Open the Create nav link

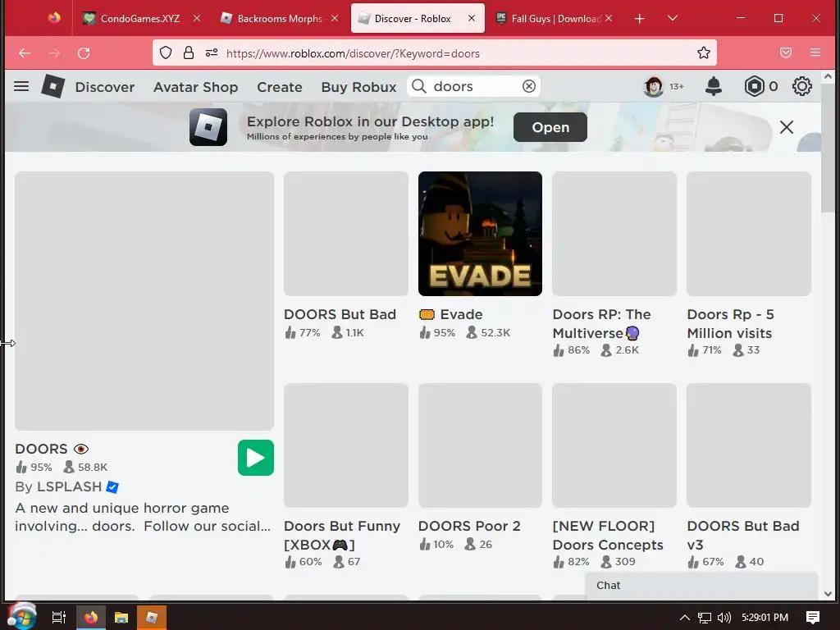point(280,87)
